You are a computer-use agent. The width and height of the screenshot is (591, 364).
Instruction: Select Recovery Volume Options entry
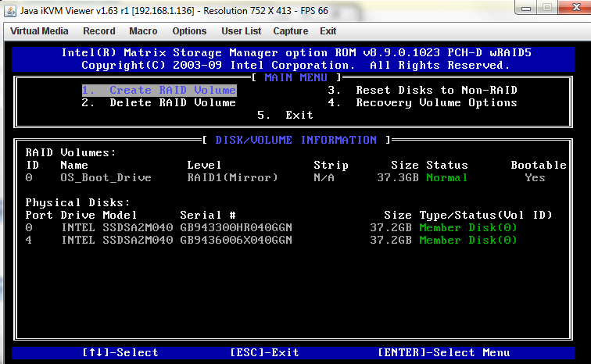422,103
